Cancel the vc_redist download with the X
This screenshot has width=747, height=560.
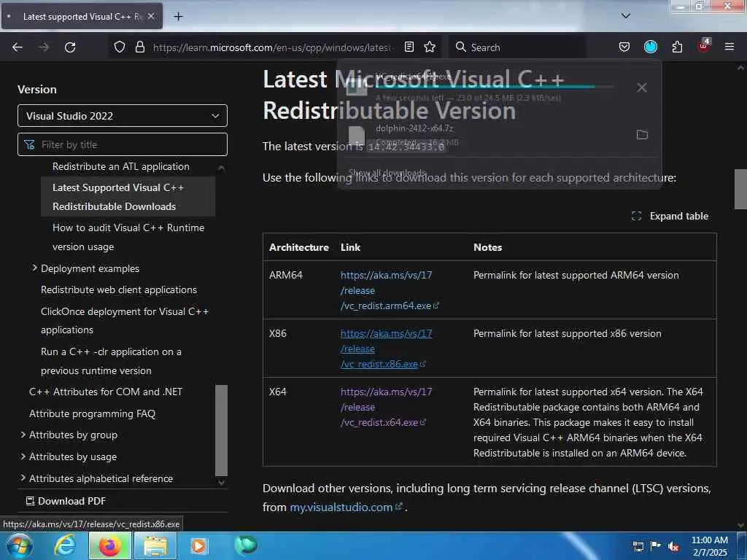point(642,87)
